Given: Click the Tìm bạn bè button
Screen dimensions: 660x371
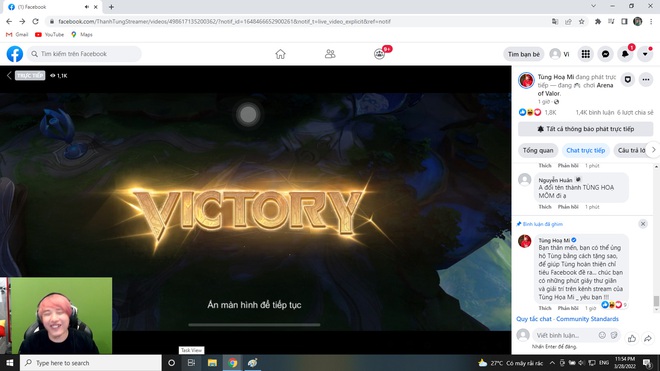Looking at the screenshot, I should [x=523, y=54].
